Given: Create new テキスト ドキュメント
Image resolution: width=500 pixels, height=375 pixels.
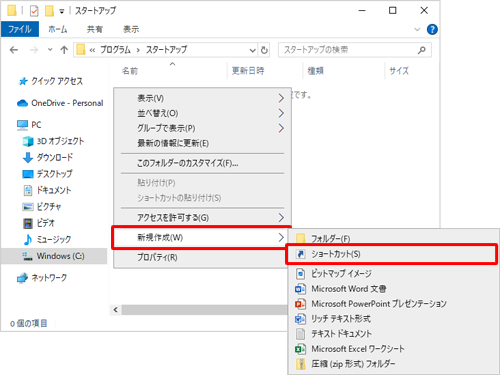Looking at the screenshot, I should coord(393,334).
